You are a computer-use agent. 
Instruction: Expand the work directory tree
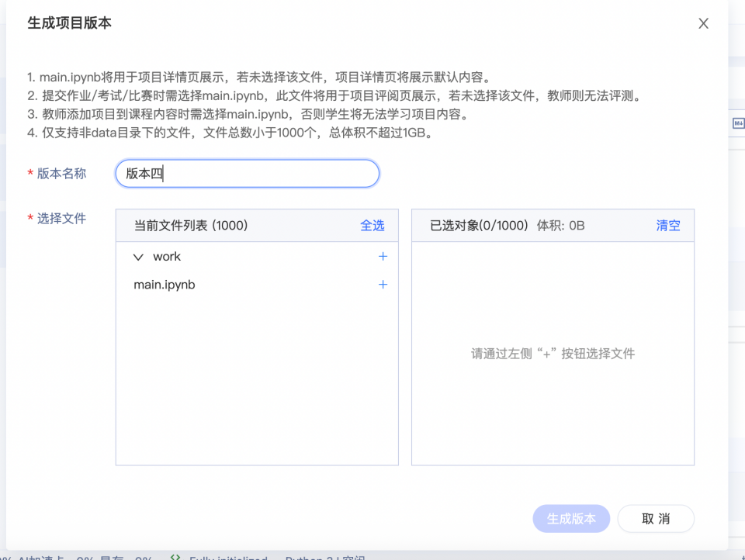[138, 256]
